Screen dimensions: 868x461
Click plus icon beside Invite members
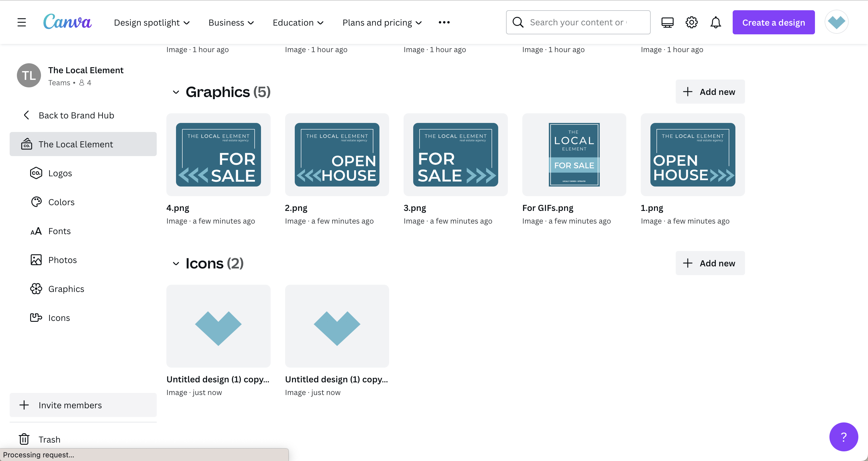(x=24, y=405)
